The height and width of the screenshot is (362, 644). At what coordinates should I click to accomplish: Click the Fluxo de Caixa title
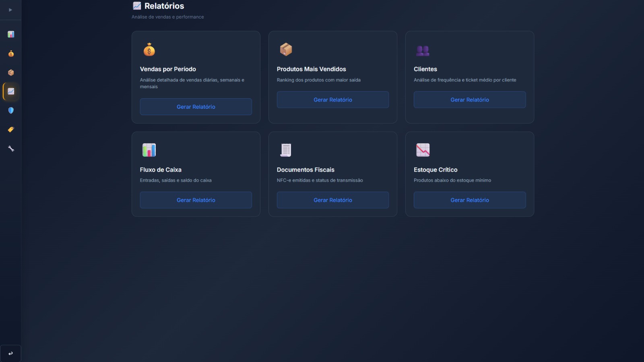point(161,170)
